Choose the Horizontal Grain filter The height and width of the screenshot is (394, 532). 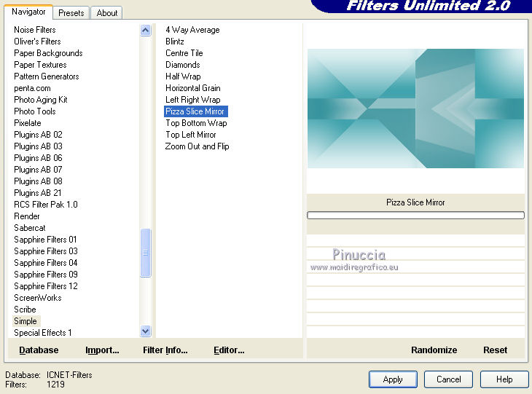point(192,88)
